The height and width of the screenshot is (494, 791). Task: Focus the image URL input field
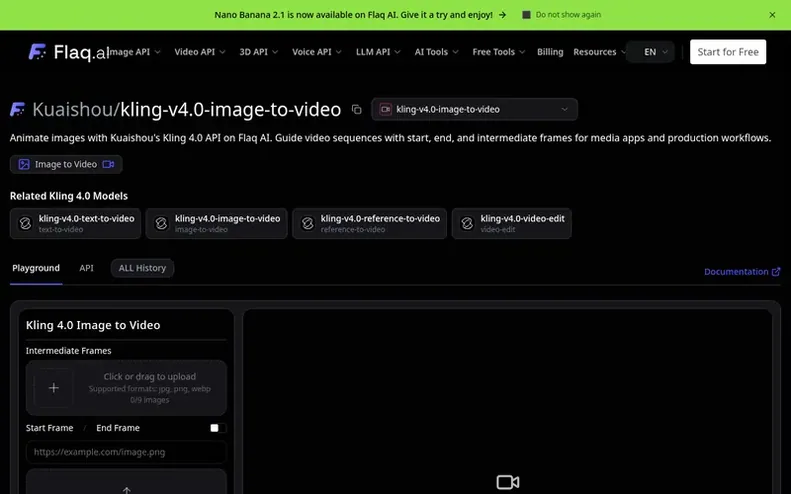pyautogui.click(x=126, y=452)
